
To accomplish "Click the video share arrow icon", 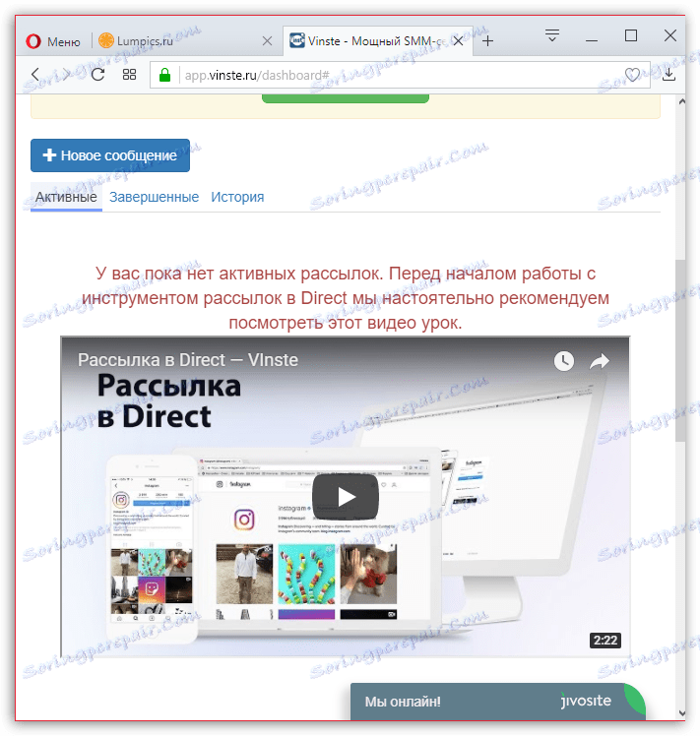I will pyautogui.click(x=600, y=361).
